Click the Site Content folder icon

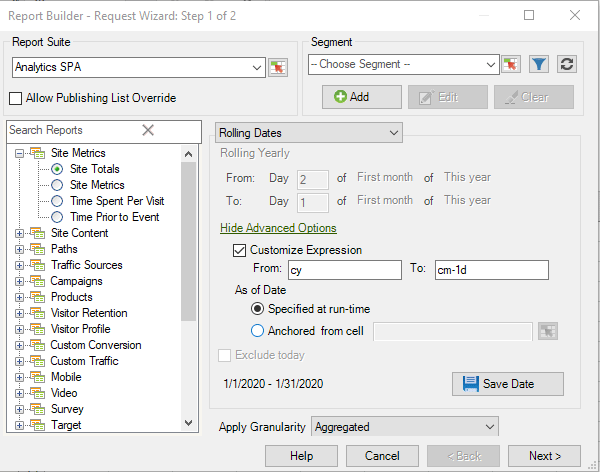[x=38, y=233]
